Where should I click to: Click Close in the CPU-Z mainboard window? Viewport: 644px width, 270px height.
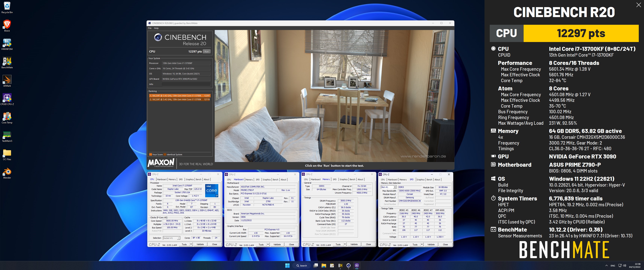tap(291, 244)
